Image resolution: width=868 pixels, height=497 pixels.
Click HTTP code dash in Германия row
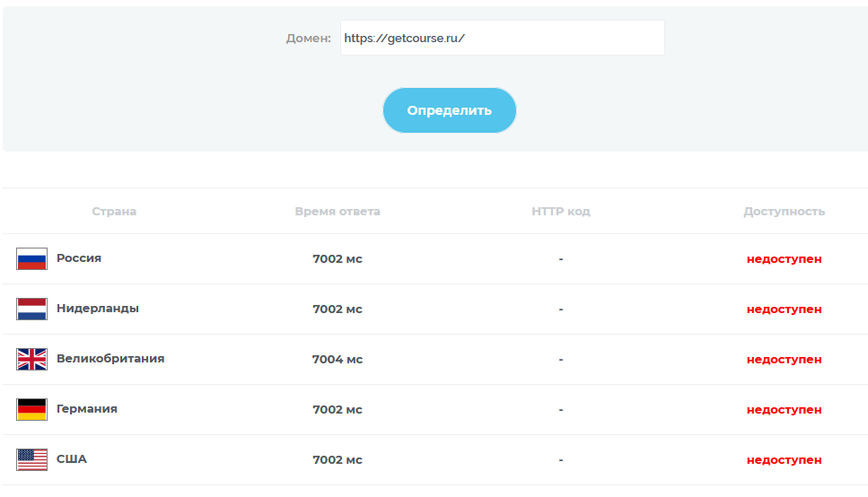click(561, 410)
